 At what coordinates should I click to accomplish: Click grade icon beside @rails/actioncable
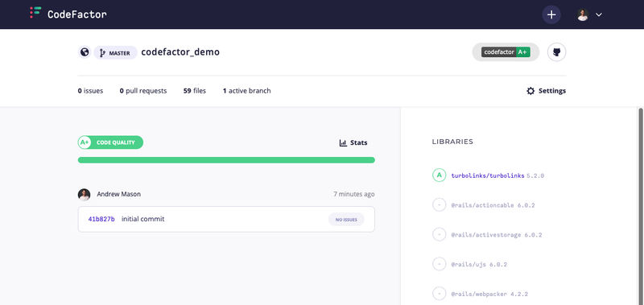[x=439, y=205]
